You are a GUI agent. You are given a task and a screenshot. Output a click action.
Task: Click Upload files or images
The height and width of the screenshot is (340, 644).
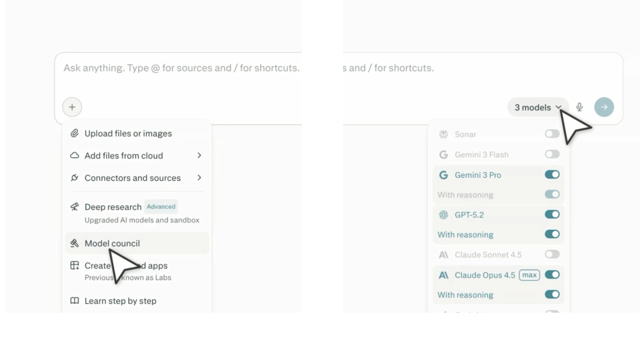[128, 133]
